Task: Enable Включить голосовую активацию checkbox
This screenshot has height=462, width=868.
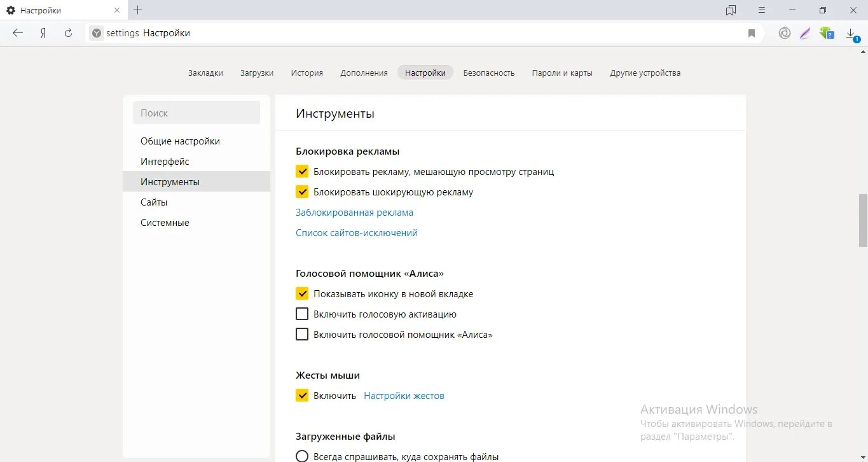Action: (302, 314)
